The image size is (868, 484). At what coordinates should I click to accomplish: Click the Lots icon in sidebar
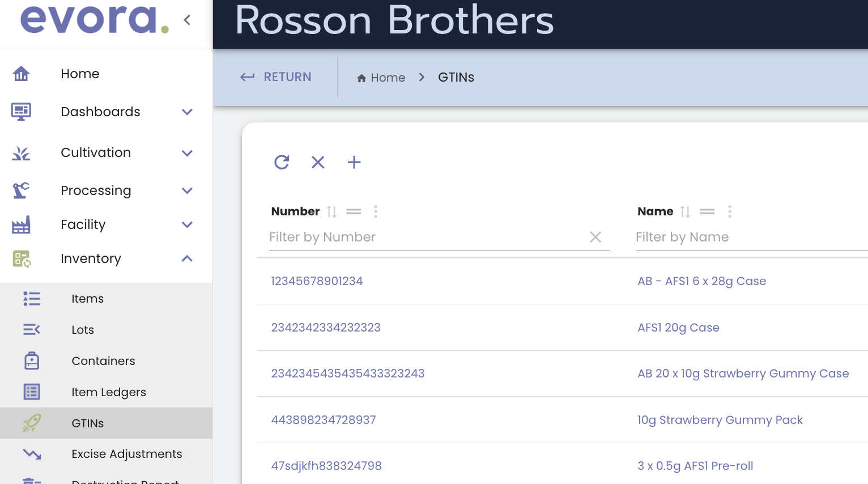pyautogui.click(x=32, y=329)
